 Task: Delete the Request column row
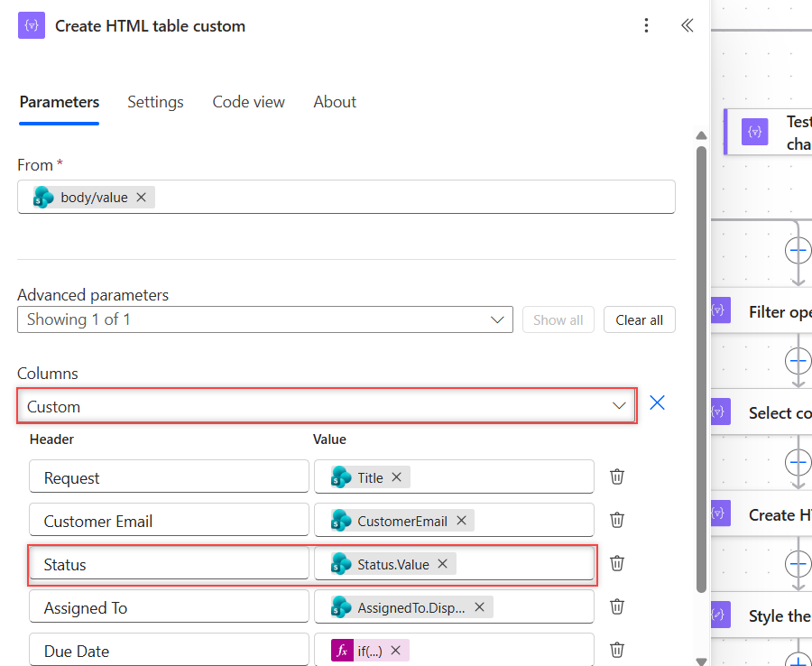click(x=617, y=476)
